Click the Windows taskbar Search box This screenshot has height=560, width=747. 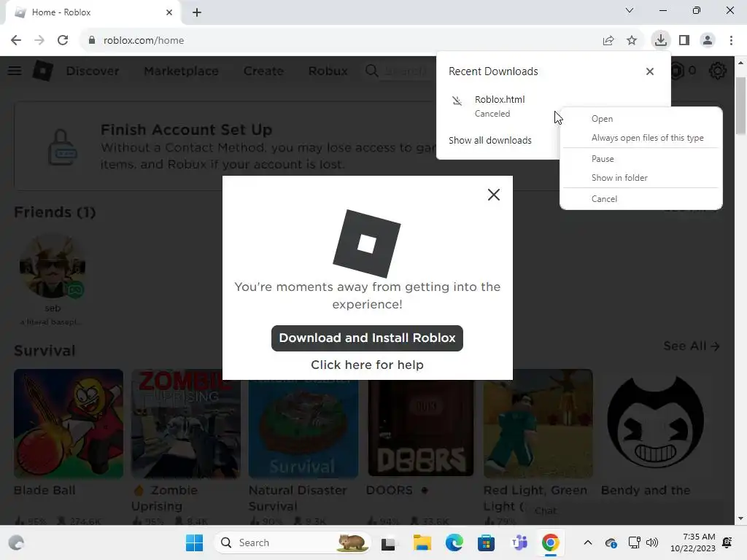(292, 542)
